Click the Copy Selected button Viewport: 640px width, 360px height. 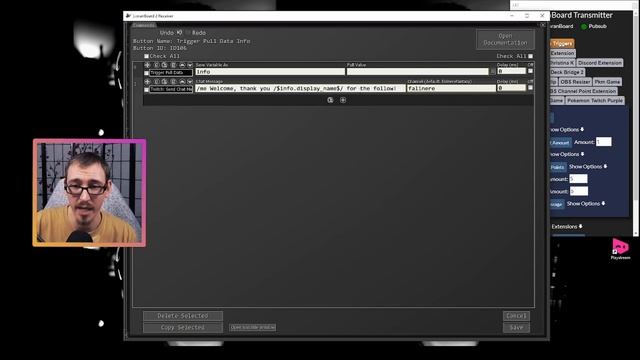point(183,327)
